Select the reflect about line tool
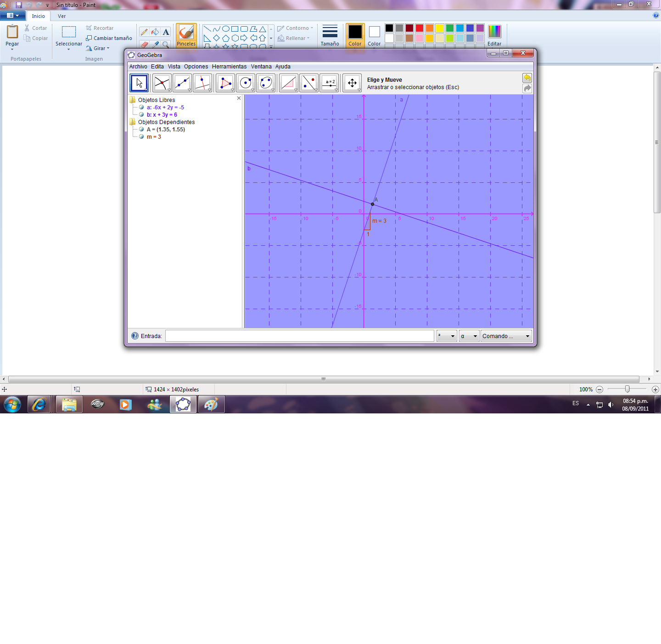 [309, 83]
